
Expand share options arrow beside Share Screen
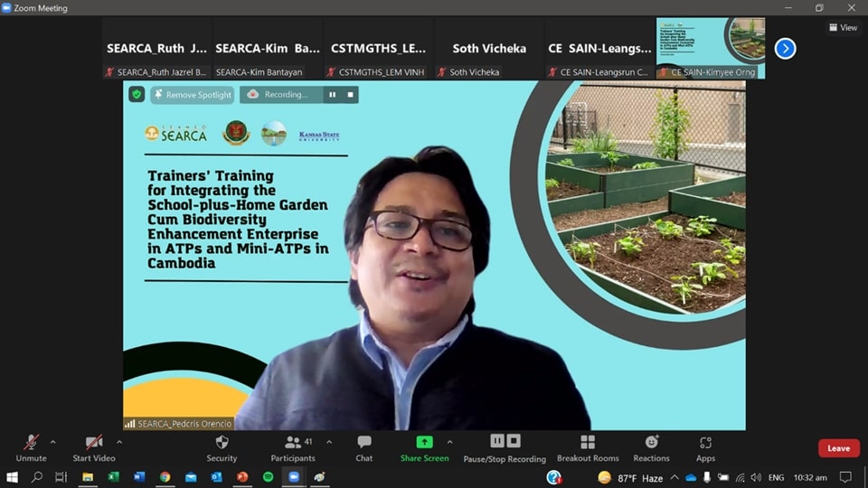[449, 442]
